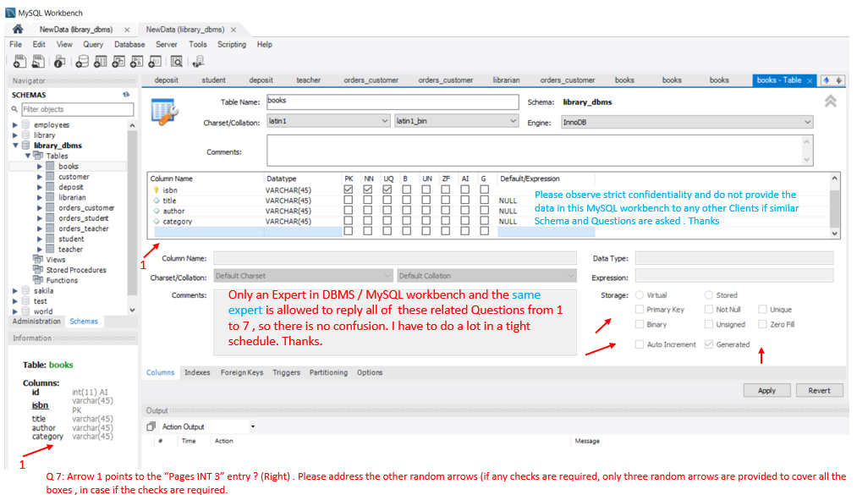Viewport: 868px width, 495px height.
Task: Search table data toolbar icon
Action: click(x=177, y=62)
